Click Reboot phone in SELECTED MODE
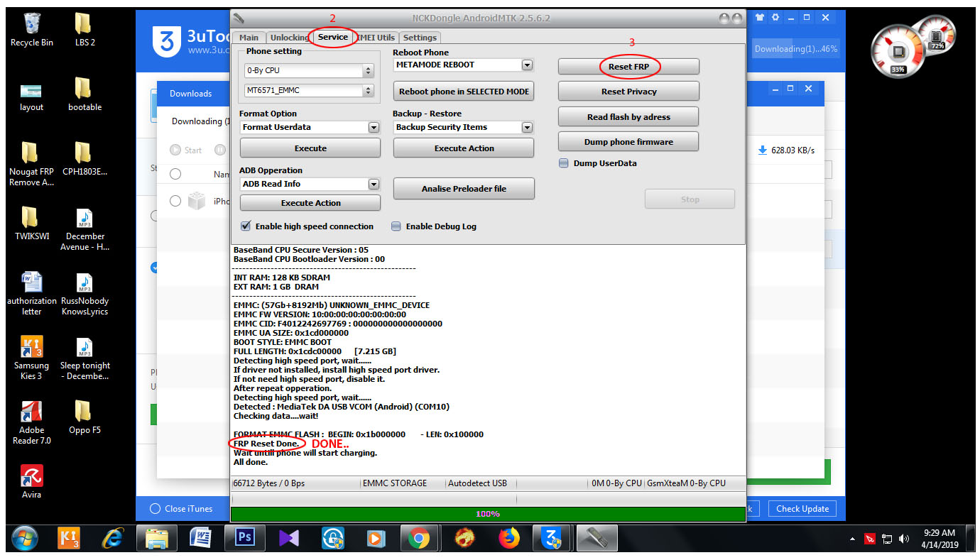980x560 pixels. tap(464, 92)
